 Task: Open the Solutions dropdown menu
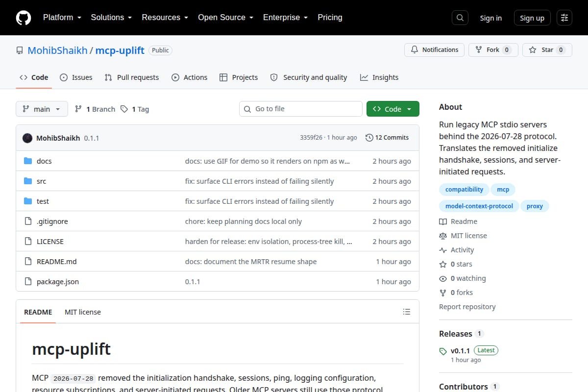point(111,18)
